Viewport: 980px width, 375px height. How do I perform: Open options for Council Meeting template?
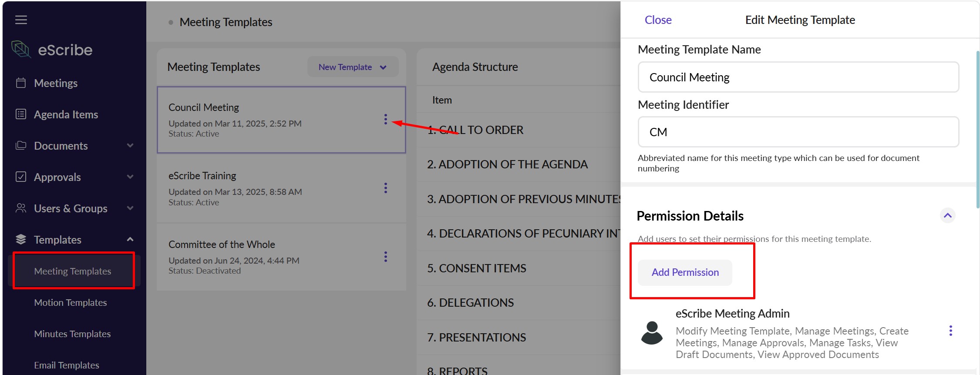tap(385, 119)
